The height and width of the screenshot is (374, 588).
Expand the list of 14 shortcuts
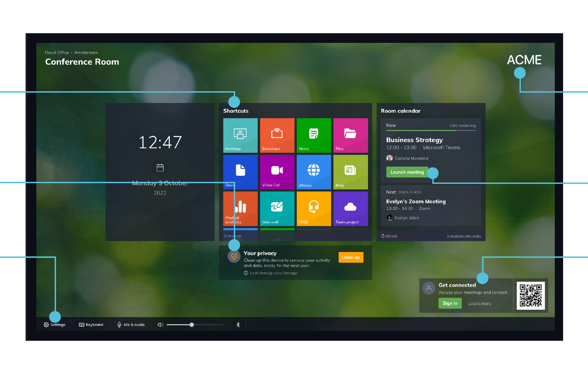click(232, 235)
